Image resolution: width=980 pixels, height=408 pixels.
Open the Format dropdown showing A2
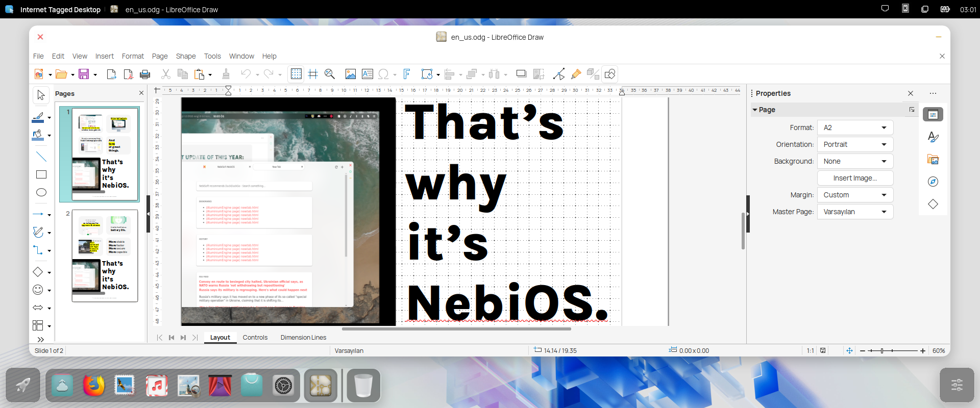click(854, 127)
